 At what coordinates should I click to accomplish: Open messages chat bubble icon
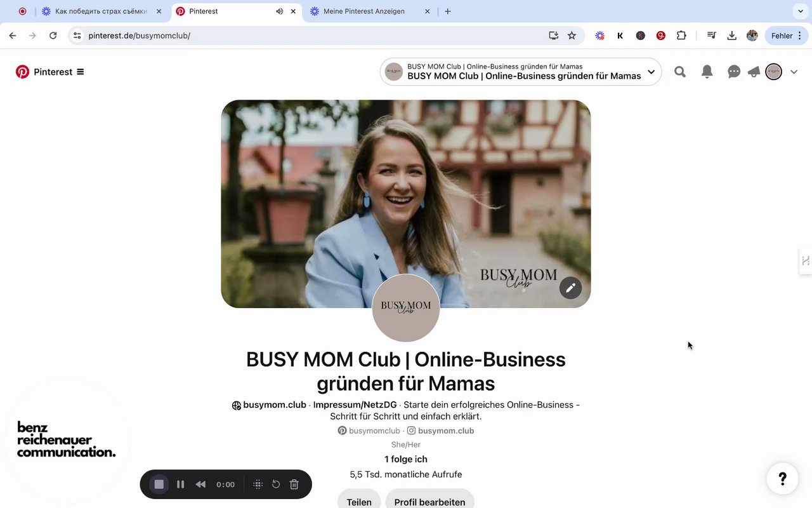(734, 72)
